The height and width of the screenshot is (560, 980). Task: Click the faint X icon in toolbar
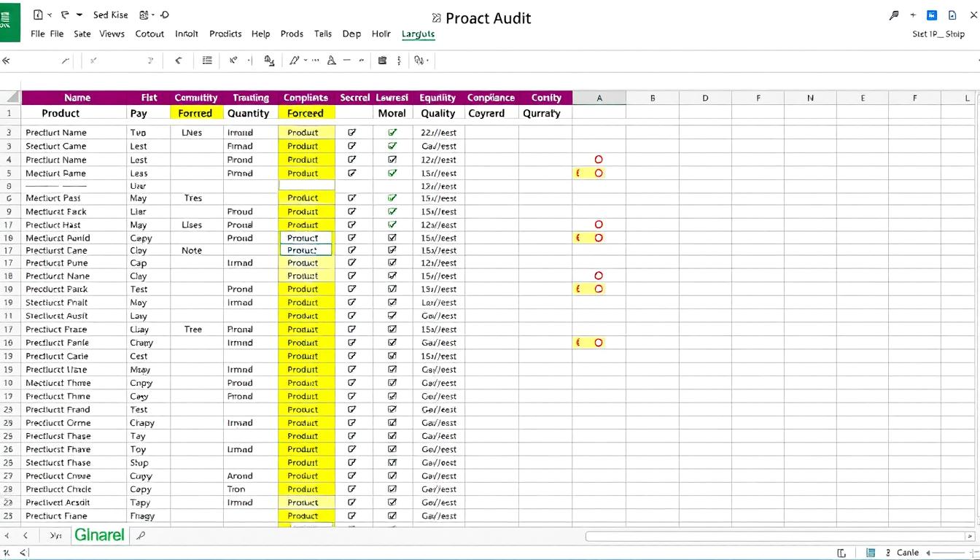pos(93,61)
